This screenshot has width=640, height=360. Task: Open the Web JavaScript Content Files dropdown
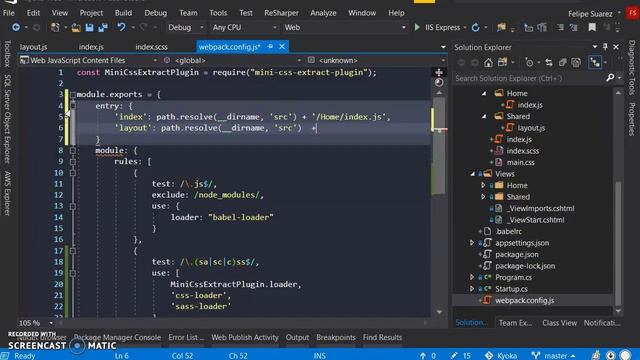click(x=89, y=60)
